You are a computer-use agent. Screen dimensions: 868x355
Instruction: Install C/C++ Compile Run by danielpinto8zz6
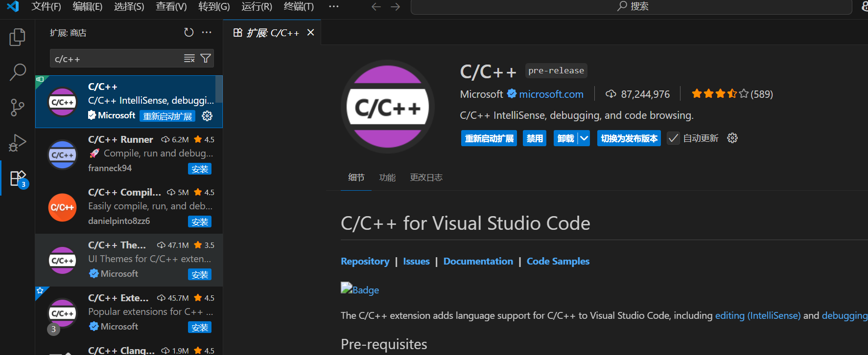point(200,222)
